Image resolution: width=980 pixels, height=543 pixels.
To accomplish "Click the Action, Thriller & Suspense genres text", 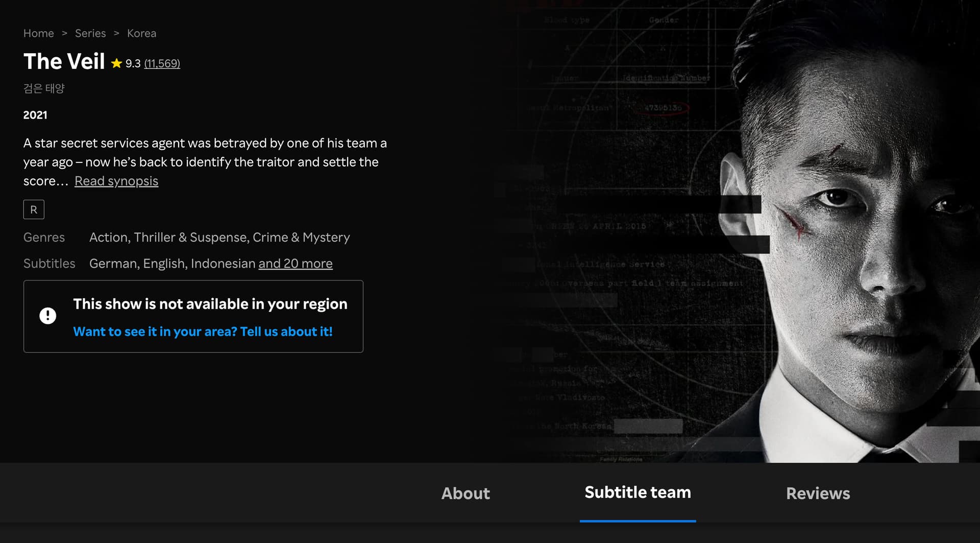I will click(219, 237).
